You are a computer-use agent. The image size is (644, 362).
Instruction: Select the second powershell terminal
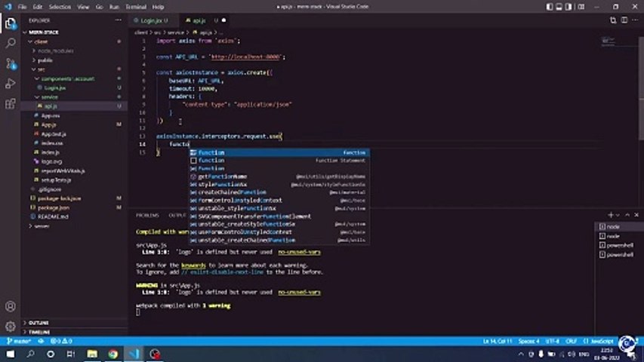(618, 254)
